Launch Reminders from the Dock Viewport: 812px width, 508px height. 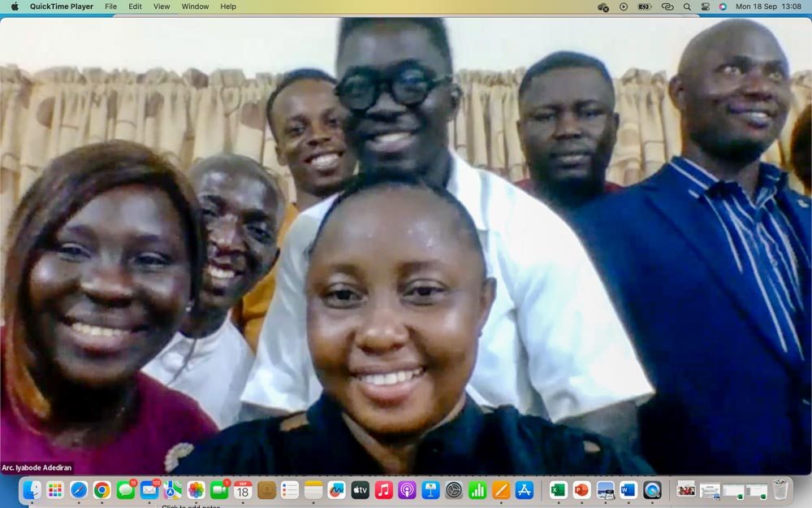click(x=290, y=490)
